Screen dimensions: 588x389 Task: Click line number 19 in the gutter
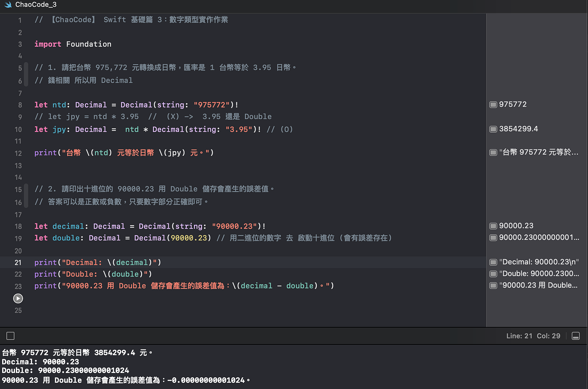click(18, 239)
